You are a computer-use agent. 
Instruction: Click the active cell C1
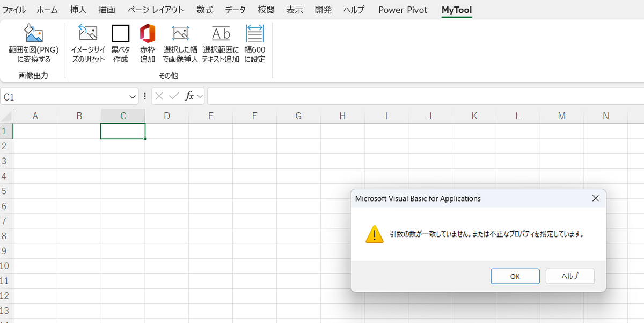point(123,131)
